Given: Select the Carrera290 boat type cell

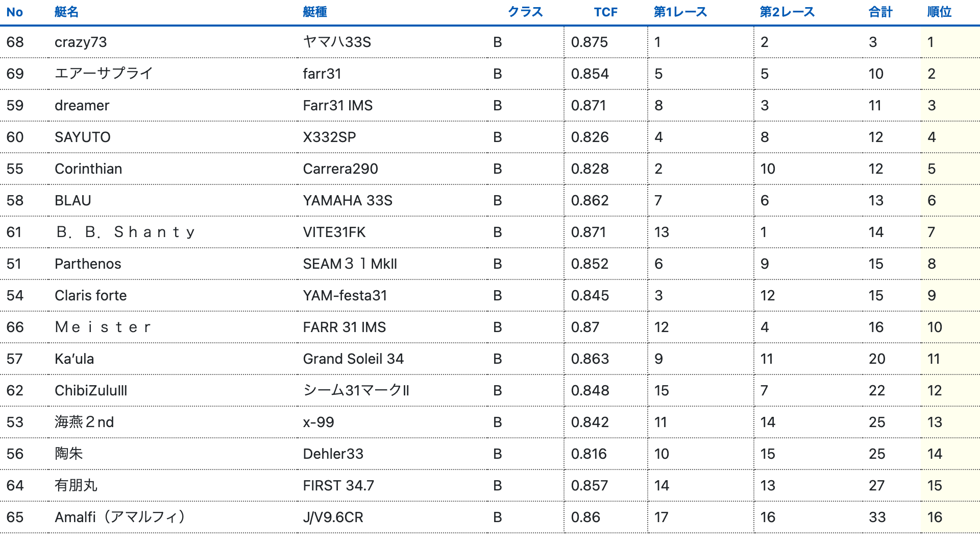Looking at the screenshot, I should click(x=340, y=169).
